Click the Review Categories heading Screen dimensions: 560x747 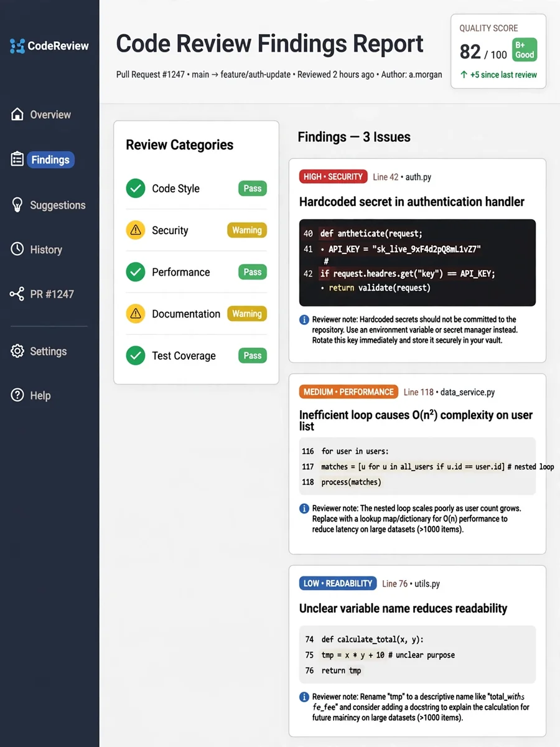[179, 145]
